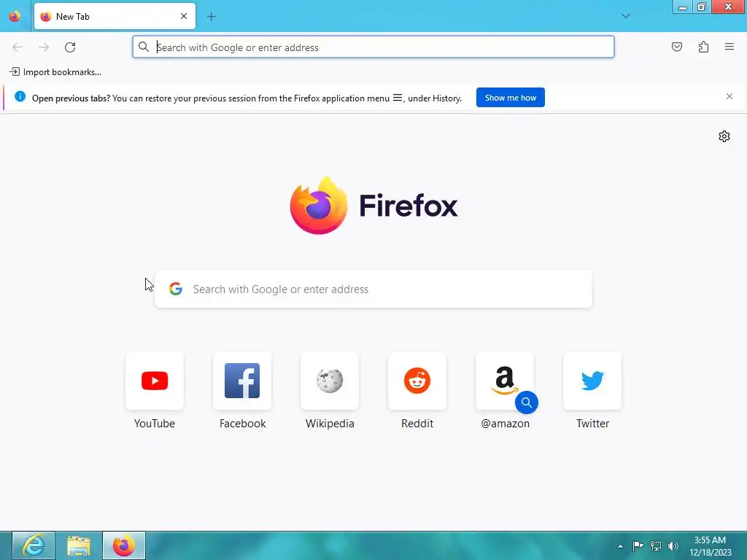The image size is (747, 560).
Task: Click the address bar search field
Action: (x=373, y=47)
